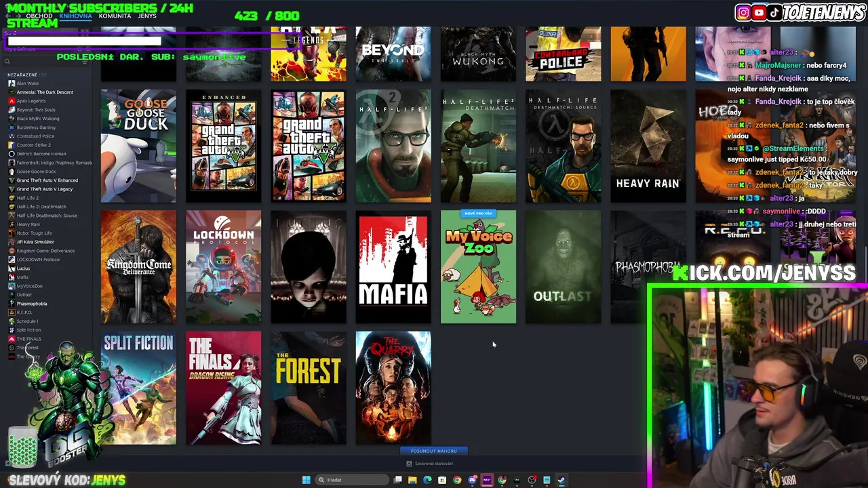Viewport: 868px width, 488px height.
Task: Open the Split Fiction game cover
Action: [138, 388]
